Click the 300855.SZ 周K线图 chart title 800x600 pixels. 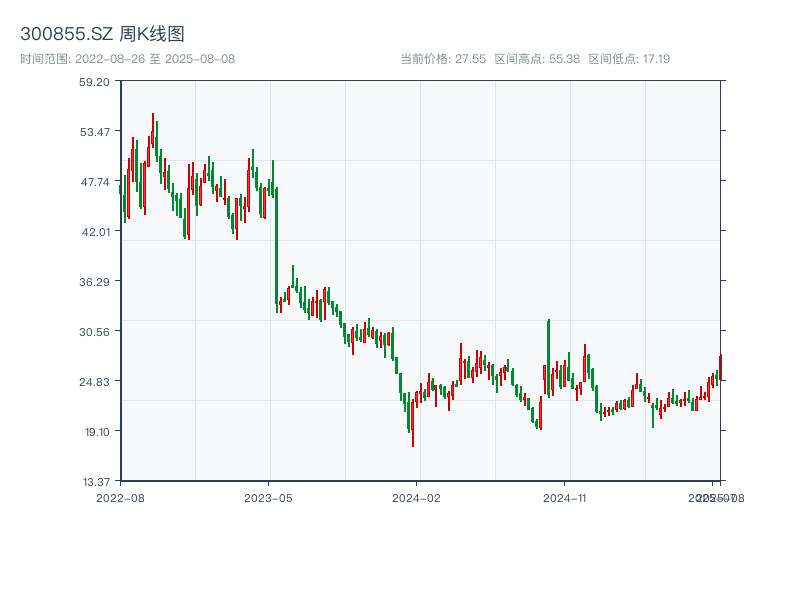pyautogui.click(x=102, y=35)
